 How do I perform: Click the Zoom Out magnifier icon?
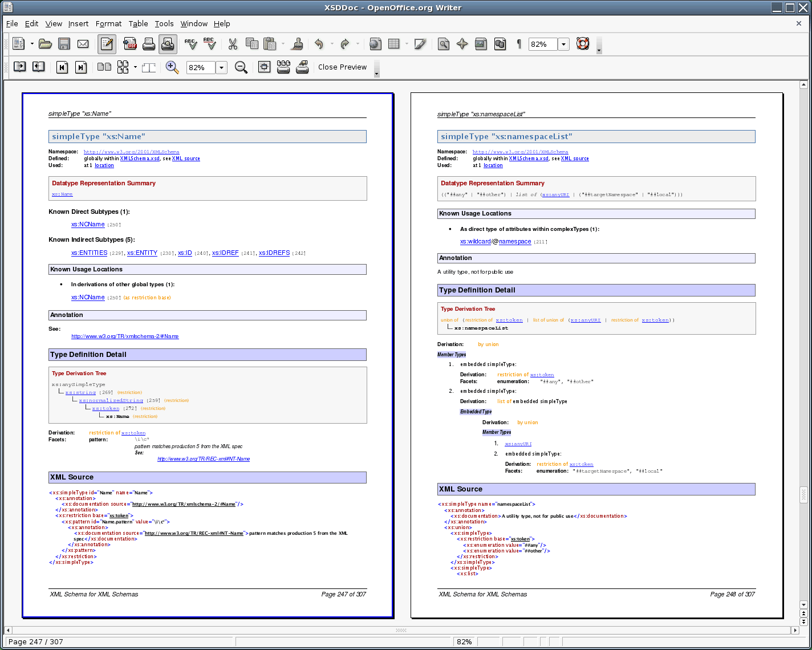click(x=241, y=67)
